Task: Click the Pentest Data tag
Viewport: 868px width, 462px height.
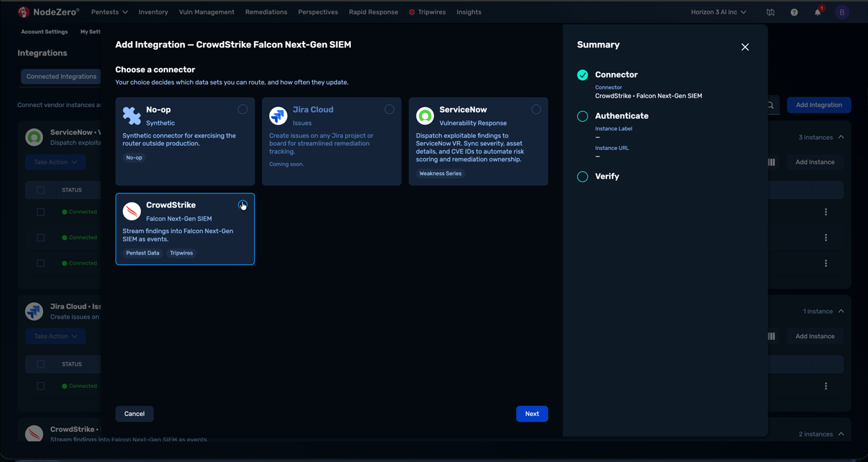Action: [x=142, y=253]
